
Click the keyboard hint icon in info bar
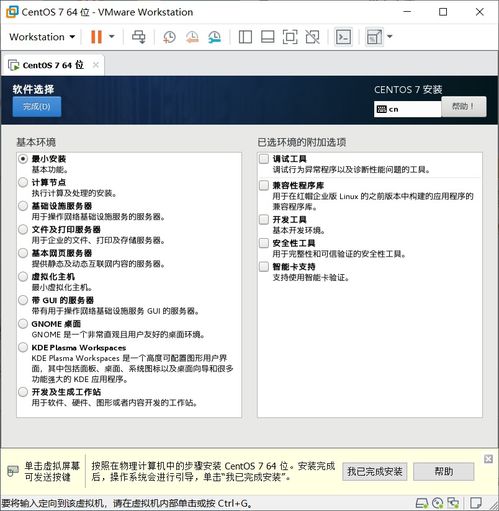[13, 471]
